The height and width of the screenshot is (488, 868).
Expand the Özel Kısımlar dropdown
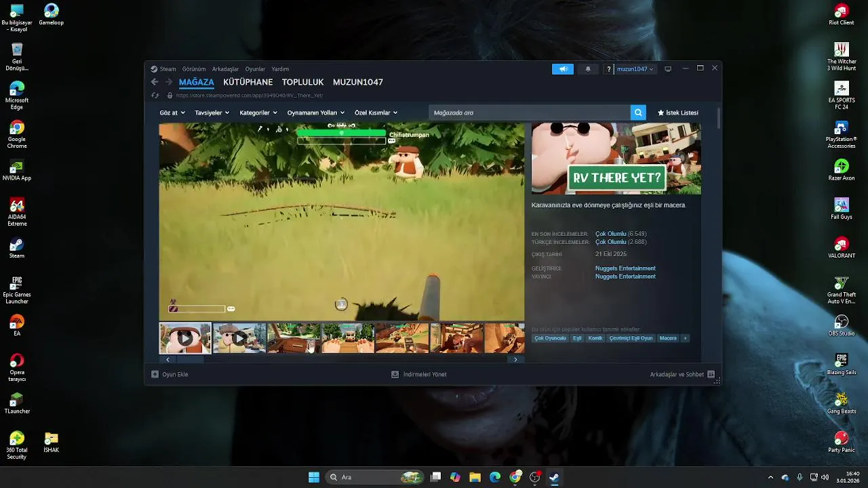click(376, 113)
